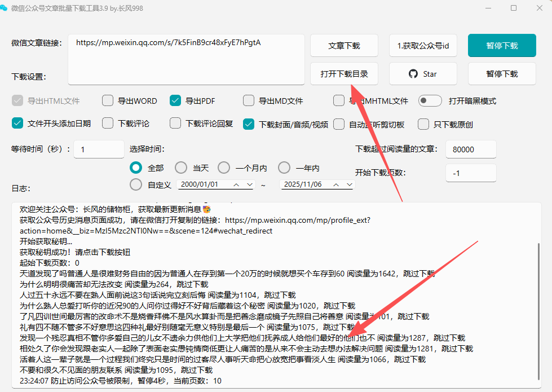Click the 1.获取公众号id button
Screen dimensions: 552x392
(x=423, y=46)
